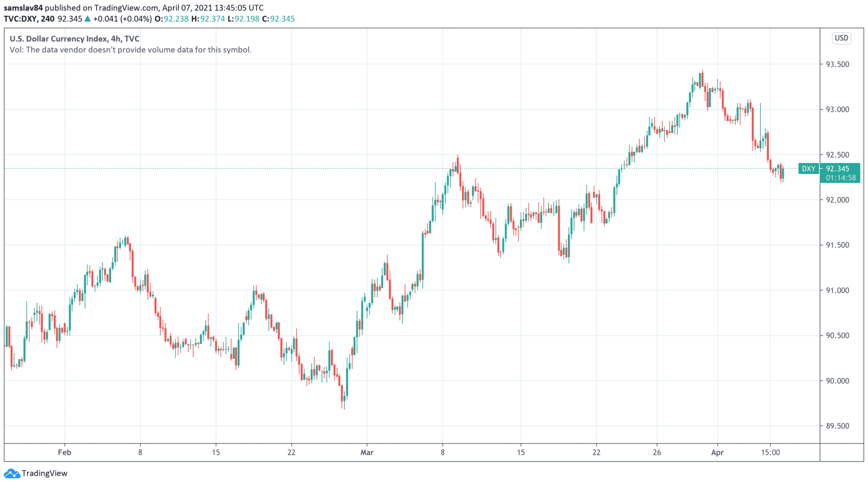Click the 01:14:58 candle countdown timer

click(840, 178)
